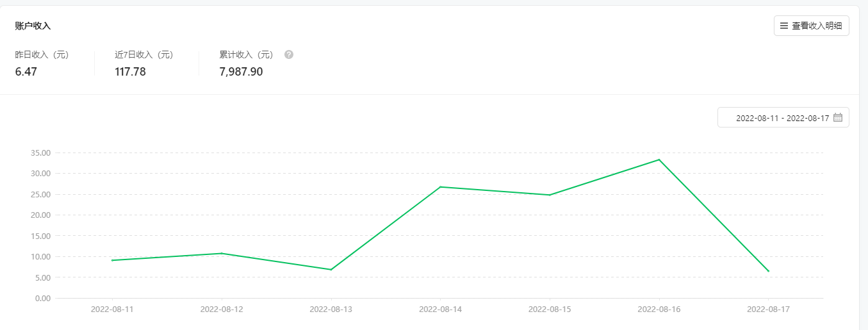Click the chart data point at 2022-08-13

point(331,269)
